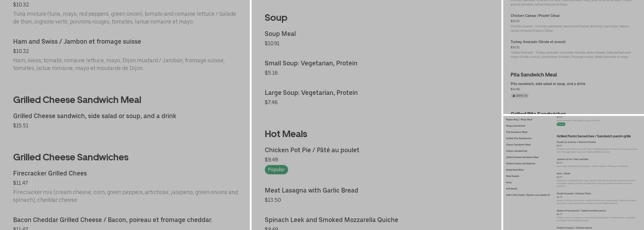This screenshot has height=230, width=644.
Task: Select Salad Bowl Meal in category sidebar
Action: (x=515, y=170)
